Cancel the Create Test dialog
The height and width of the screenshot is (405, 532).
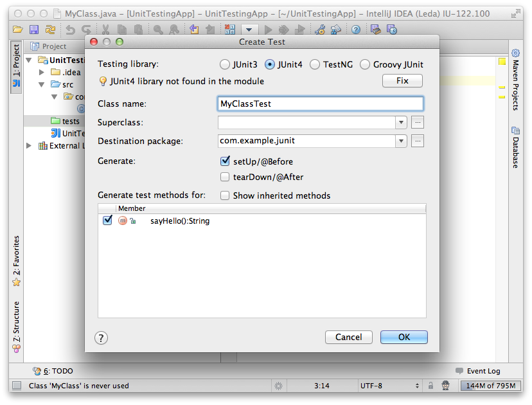[349, 337]
